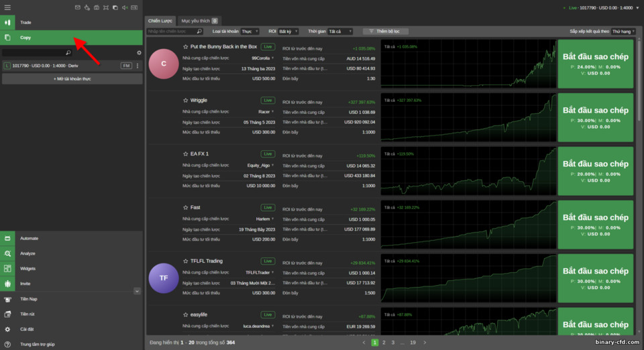Click the FM badge on account row
This screenshot has width=644, height=350.
126,66
